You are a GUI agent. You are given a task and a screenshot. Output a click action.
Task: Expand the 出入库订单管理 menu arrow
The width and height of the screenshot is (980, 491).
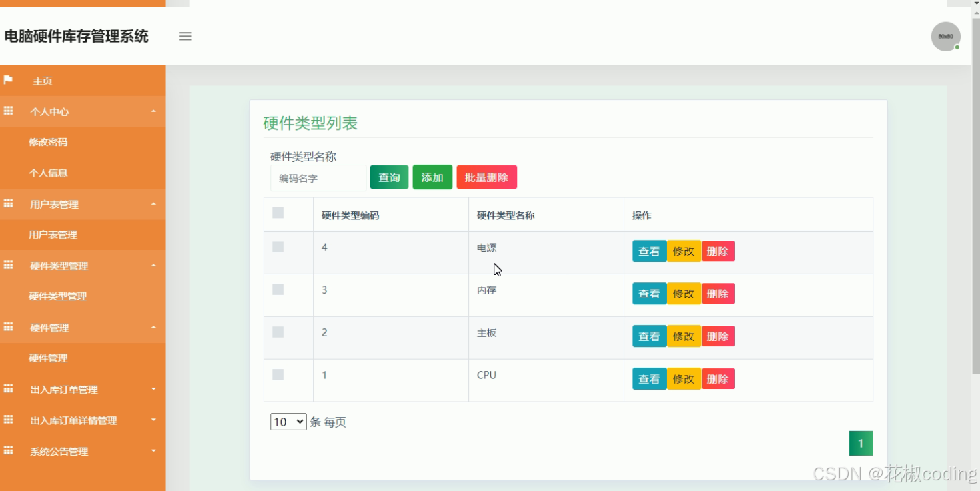tap(153, 389)
